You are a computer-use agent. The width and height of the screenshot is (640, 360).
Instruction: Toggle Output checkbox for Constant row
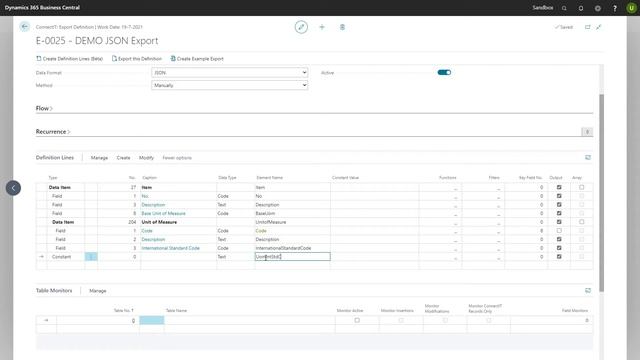tap(559, 257)
